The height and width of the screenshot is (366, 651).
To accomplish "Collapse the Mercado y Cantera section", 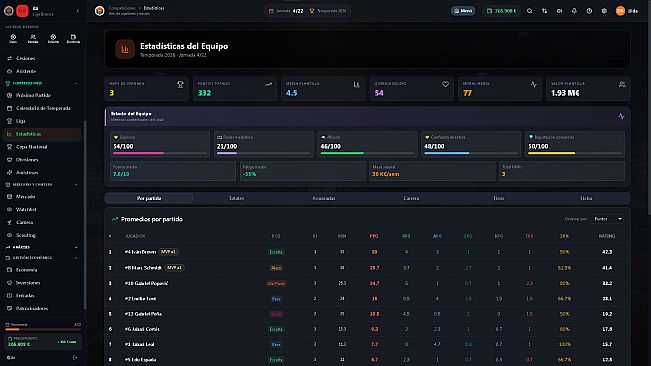I will (76, 185).
